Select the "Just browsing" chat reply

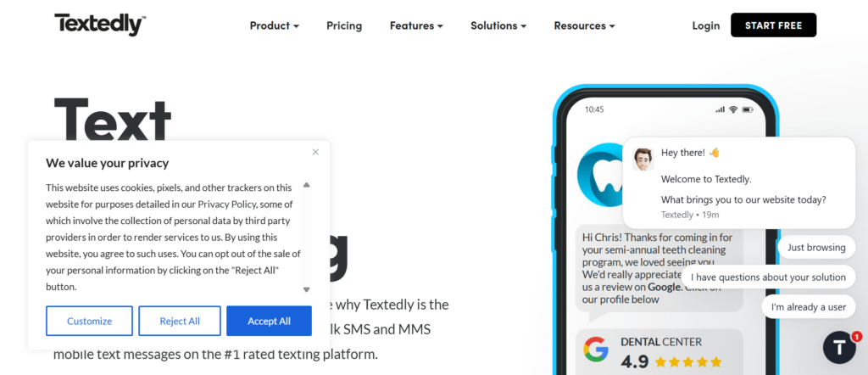point(815,248)
